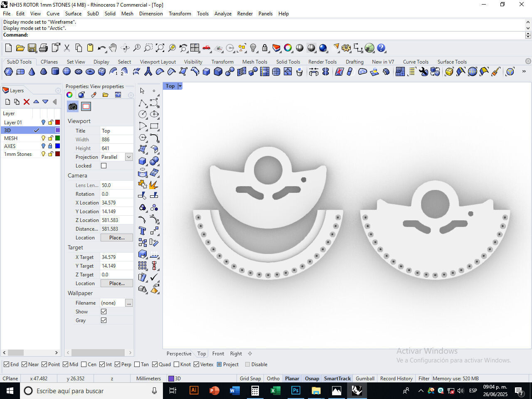Select the Pan hand tool
532x399 pixels.
[113, 48]
